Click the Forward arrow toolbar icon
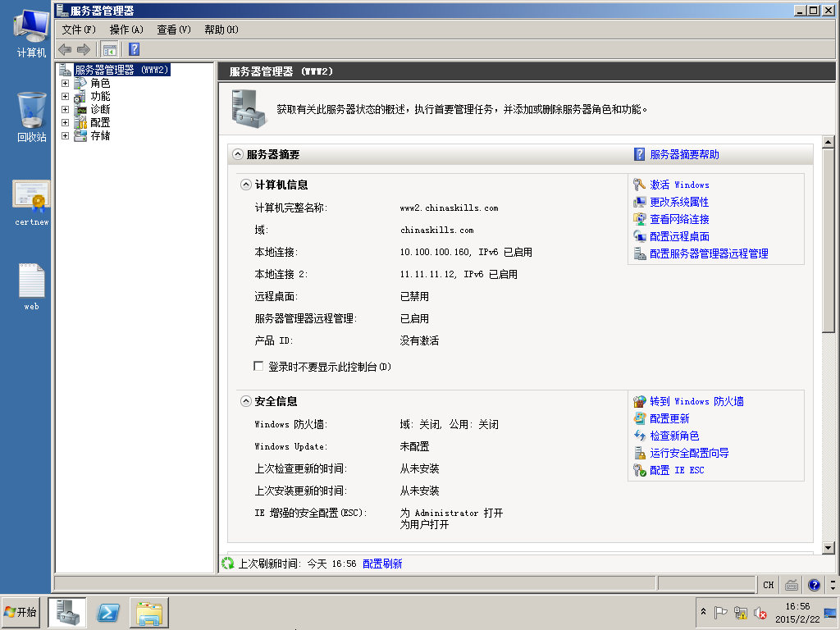Viewport: 840px width, 630px height. pos(84,50)
